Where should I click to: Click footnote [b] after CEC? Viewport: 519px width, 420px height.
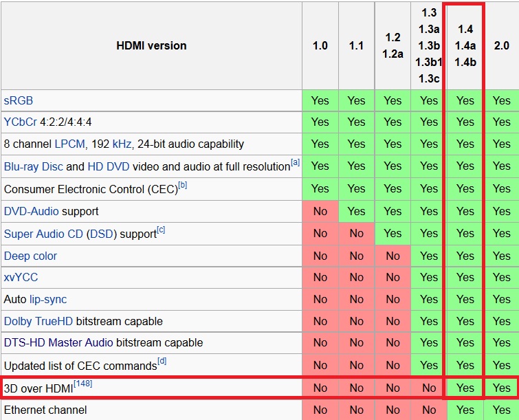click(182, 185)
